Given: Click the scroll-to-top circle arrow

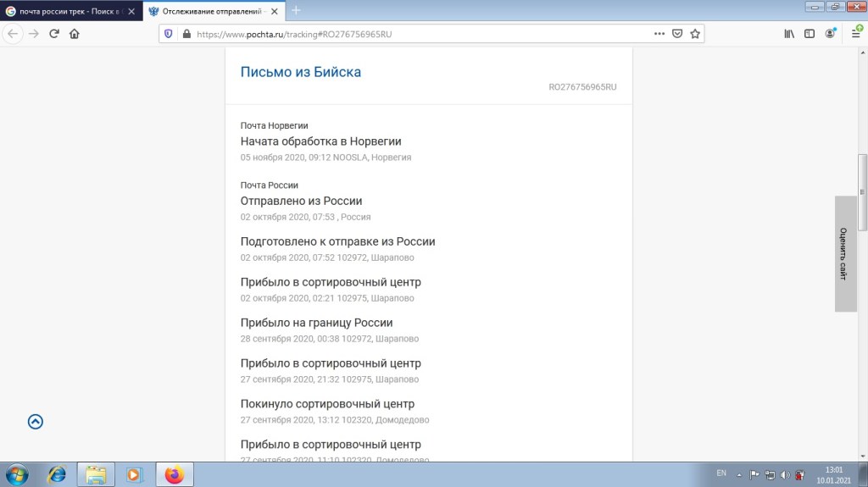Looking at the screenshot, I should coord(36,422).
